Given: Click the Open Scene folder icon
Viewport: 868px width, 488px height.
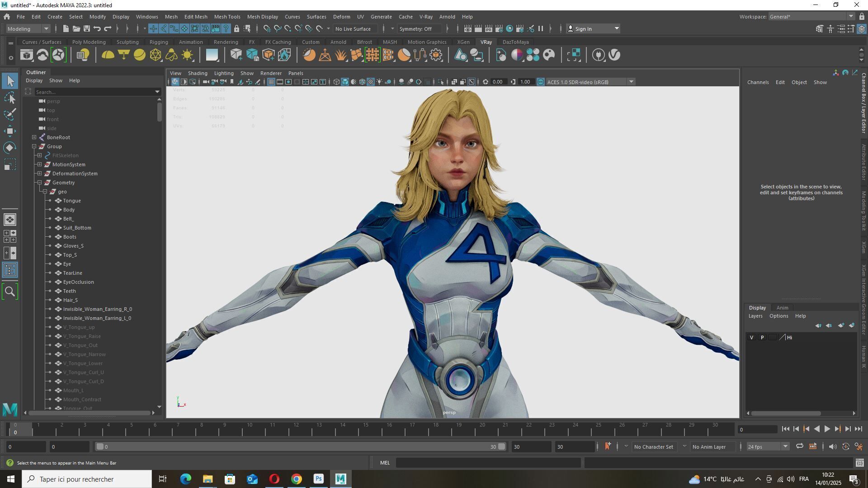Looking at the screenshot, I should [x=76, y=28].
